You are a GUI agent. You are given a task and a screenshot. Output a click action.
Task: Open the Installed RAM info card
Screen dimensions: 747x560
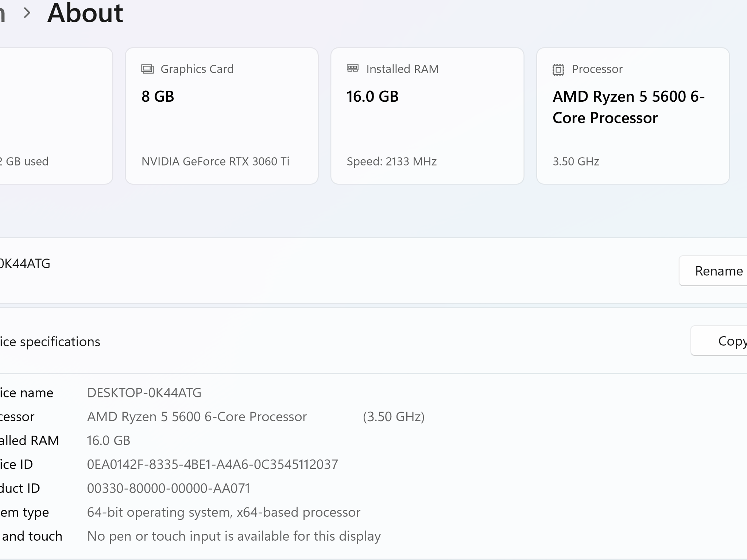tap(427, 116)
